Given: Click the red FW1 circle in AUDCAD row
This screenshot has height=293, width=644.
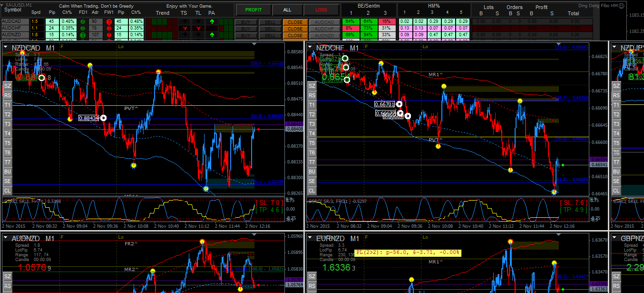Looking at the screenshot, I should pos(109,21).
